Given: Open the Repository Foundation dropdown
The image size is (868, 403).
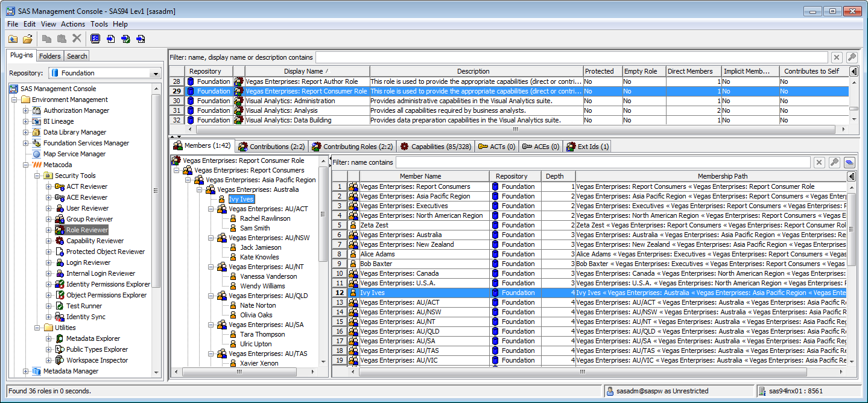Looking at the screenshot, I should coord(156,73).
